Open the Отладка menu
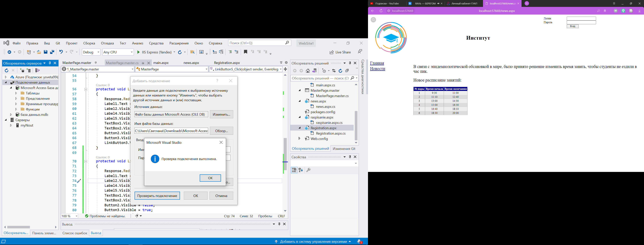The image size is (644, 245). click(108, 43)
